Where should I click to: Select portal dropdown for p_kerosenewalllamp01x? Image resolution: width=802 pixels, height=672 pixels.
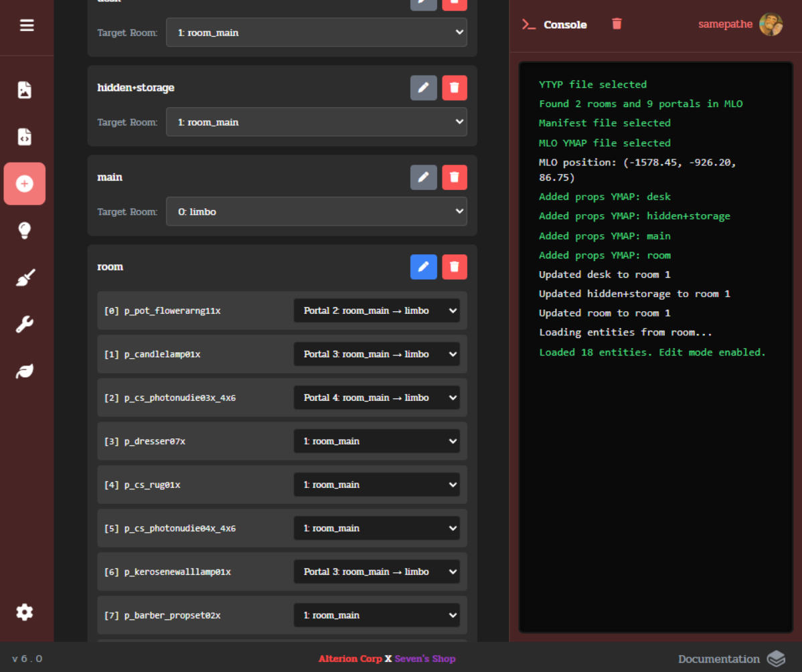(x=376, y=572)
